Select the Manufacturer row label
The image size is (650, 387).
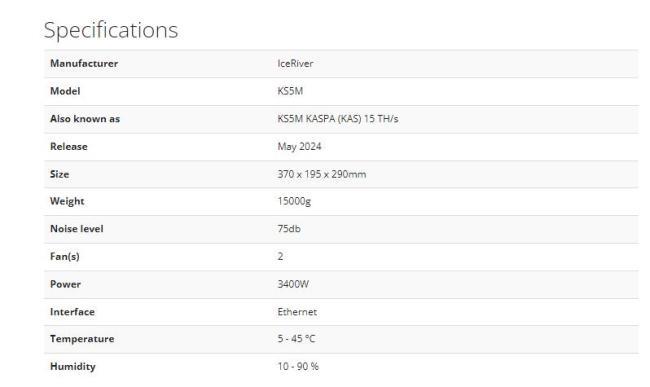84,63
